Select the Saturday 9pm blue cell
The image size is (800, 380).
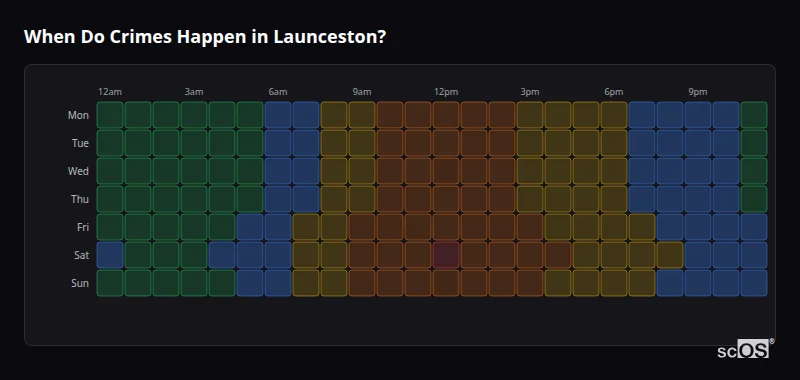pos(697,255)
